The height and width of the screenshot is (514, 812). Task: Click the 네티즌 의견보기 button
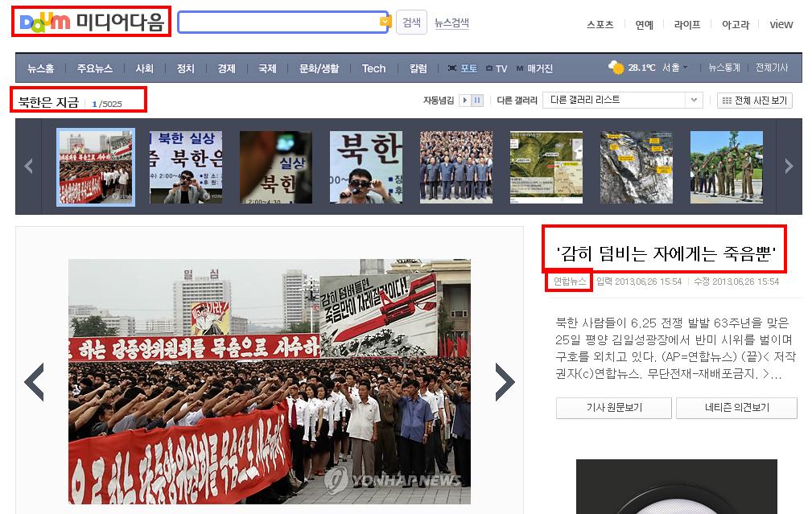coord(736,408)
